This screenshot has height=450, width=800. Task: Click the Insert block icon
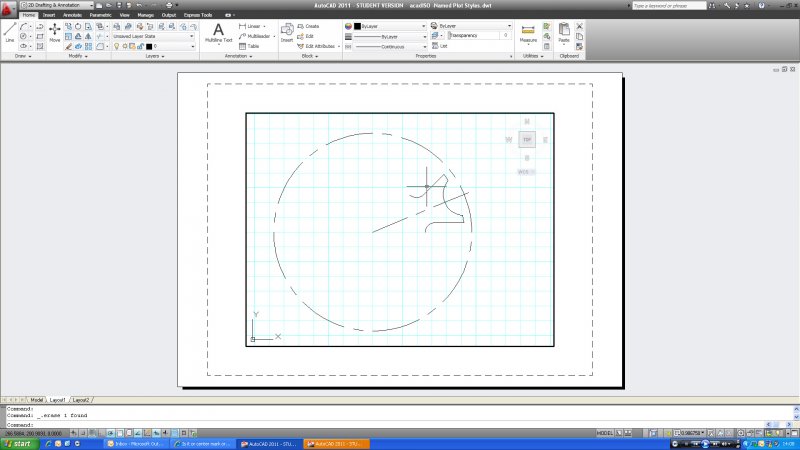click(x=287, y=31)
